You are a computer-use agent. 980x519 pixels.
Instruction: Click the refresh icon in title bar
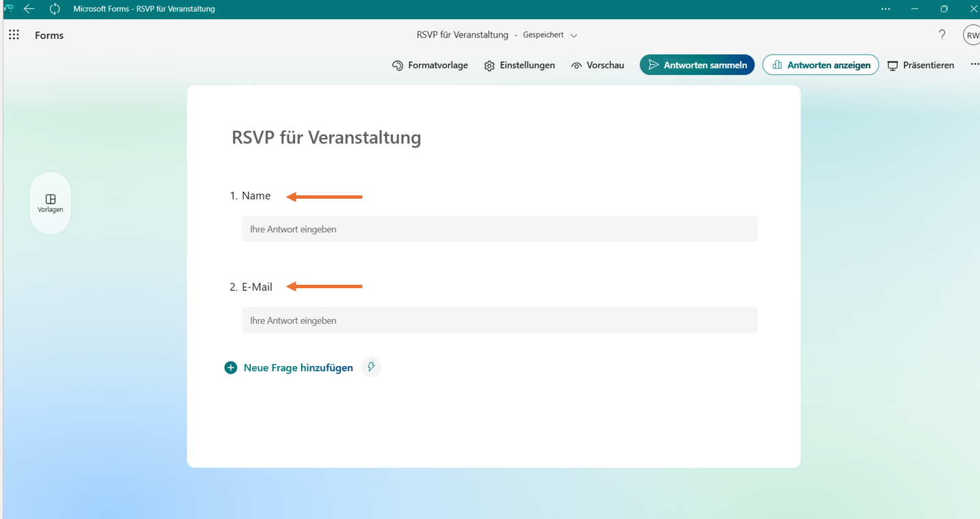click(55, 9)
